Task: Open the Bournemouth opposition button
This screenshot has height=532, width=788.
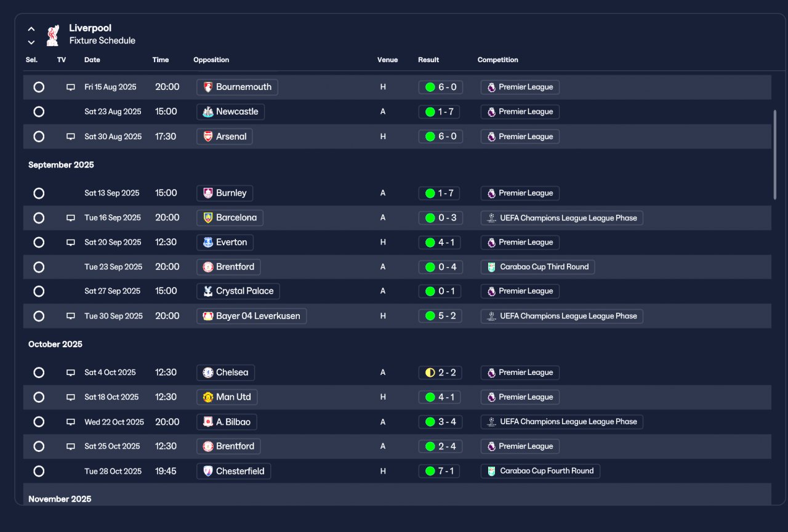Action: [237, 87]
